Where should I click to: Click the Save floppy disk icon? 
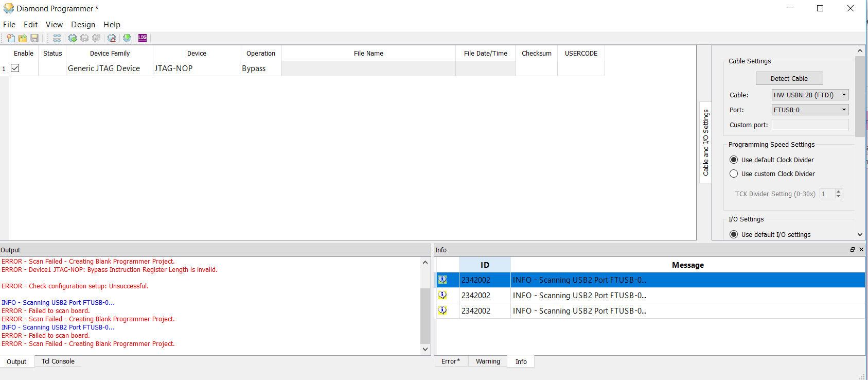(34, 38)
